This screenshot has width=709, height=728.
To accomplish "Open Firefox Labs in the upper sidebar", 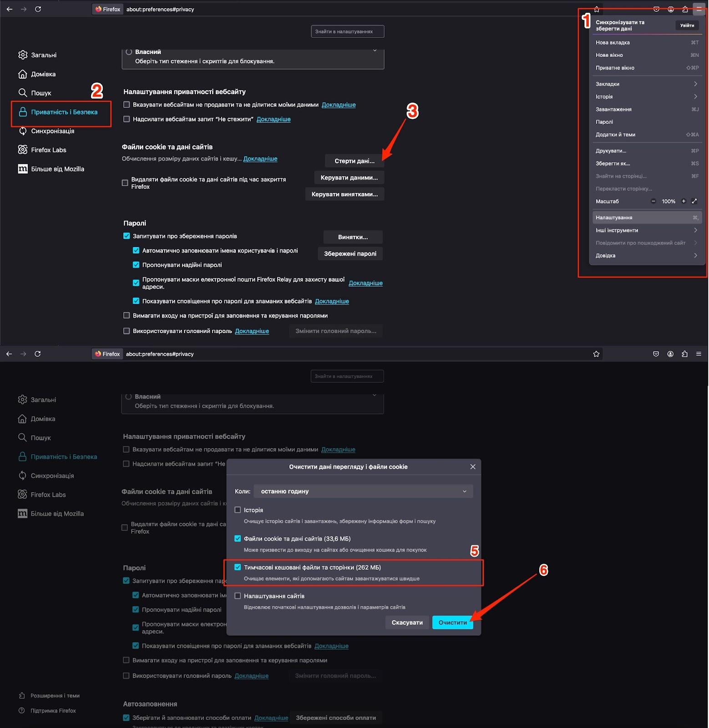I will [x=42, y=150].
